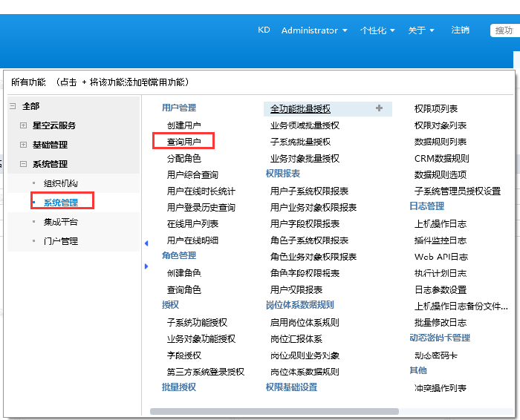Expand the 基础管理 tree node
The image size is (520, 420).
(23, 145)
